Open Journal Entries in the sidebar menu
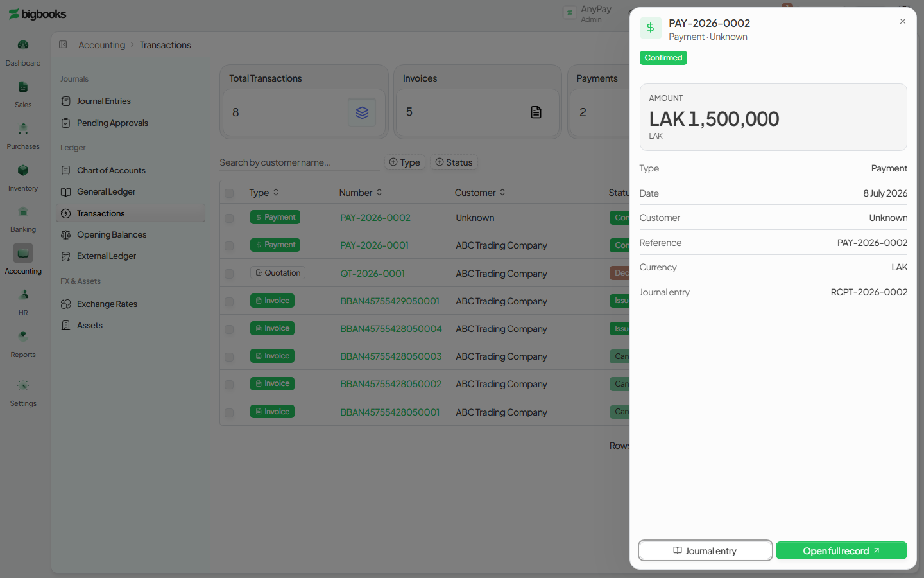 [x=104, y=101]
